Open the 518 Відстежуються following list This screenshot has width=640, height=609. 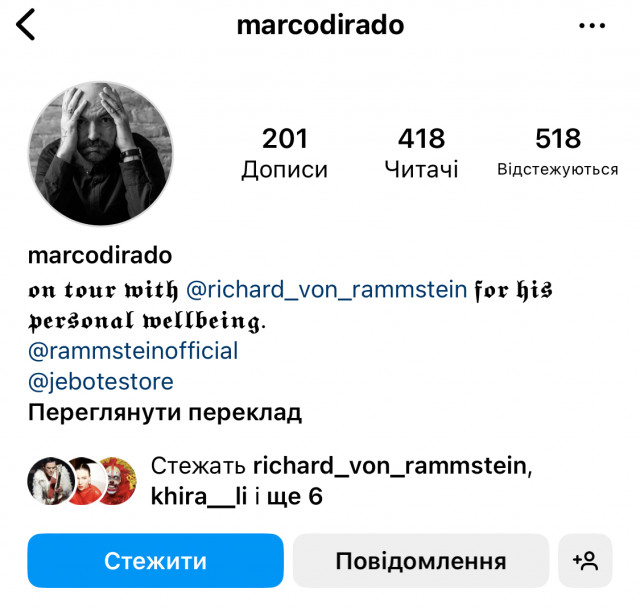point(558,152)
